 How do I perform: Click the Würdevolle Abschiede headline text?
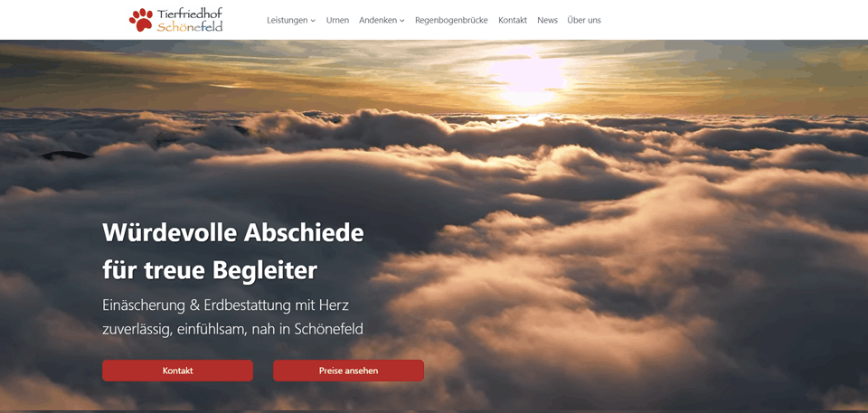(x=233, y=232)
